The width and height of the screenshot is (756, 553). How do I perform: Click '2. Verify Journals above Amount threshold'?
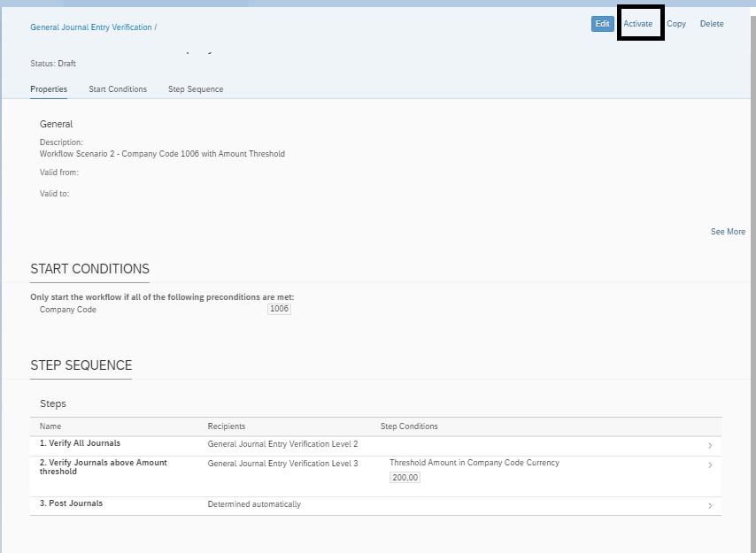tap(104, 467)
